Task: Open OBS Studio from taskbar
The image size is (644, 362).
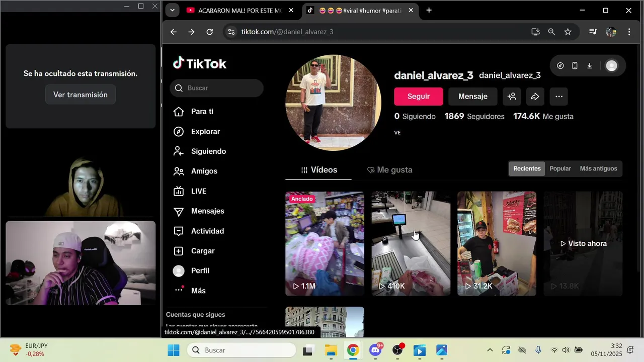Action: (x=397, y=350)
